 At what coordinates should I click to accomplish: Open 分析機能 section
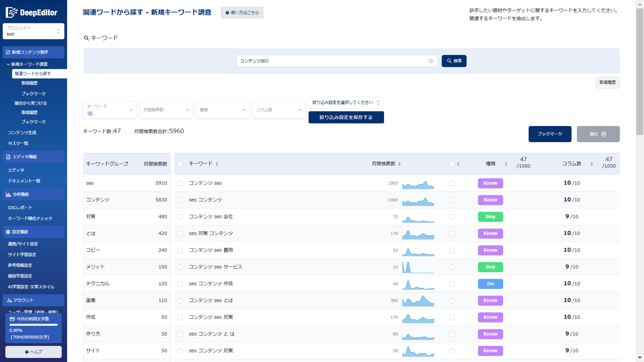34,195
